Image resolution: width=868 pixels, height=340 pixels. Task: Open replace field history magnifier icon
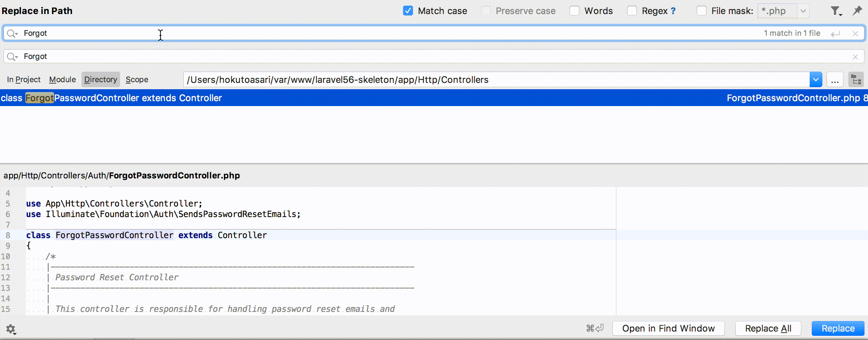point(12,56)
